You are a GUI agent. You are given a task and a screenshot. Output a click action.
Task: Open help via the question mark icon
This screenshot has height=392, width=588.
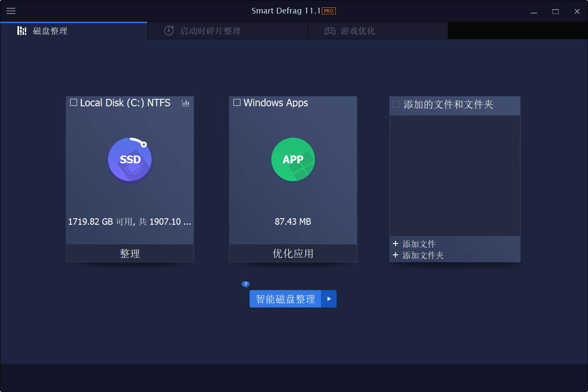pyautogui.click(x=246, y=284)
